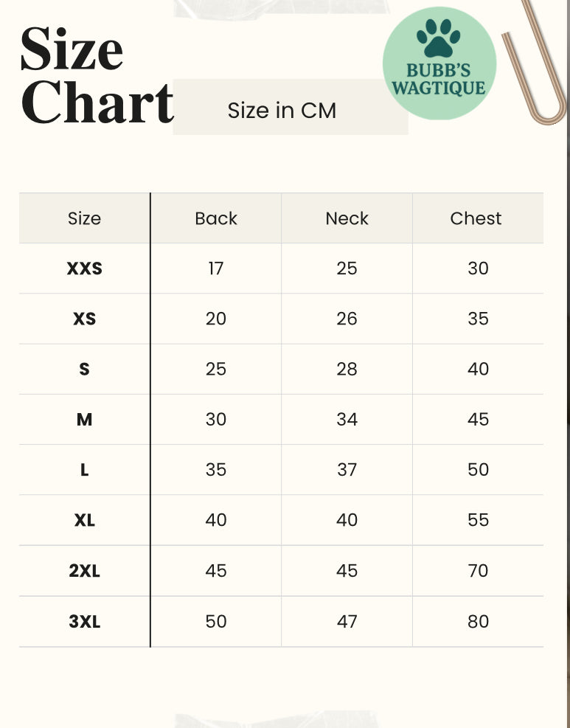The image size is (570, 728).
Task: Click the back value 17 for XXS
Action: click(215, 268)
